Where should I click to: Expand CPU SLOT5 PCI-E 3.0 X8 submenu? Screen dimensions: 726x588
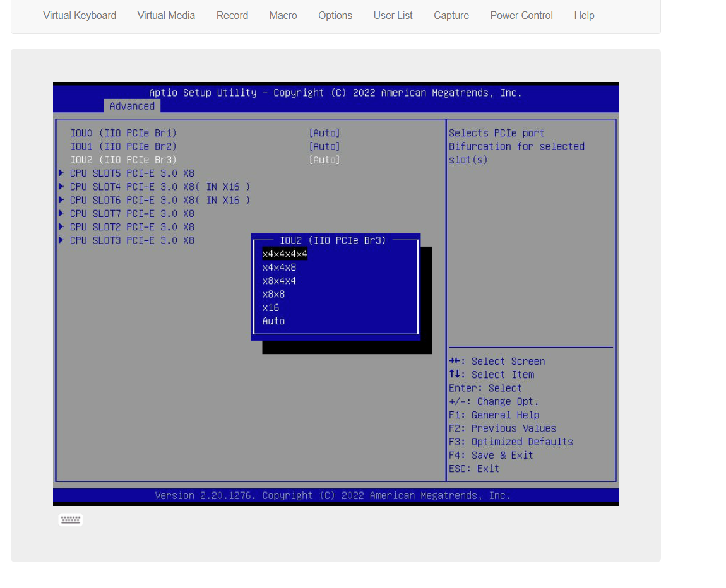tap(132, 173)
